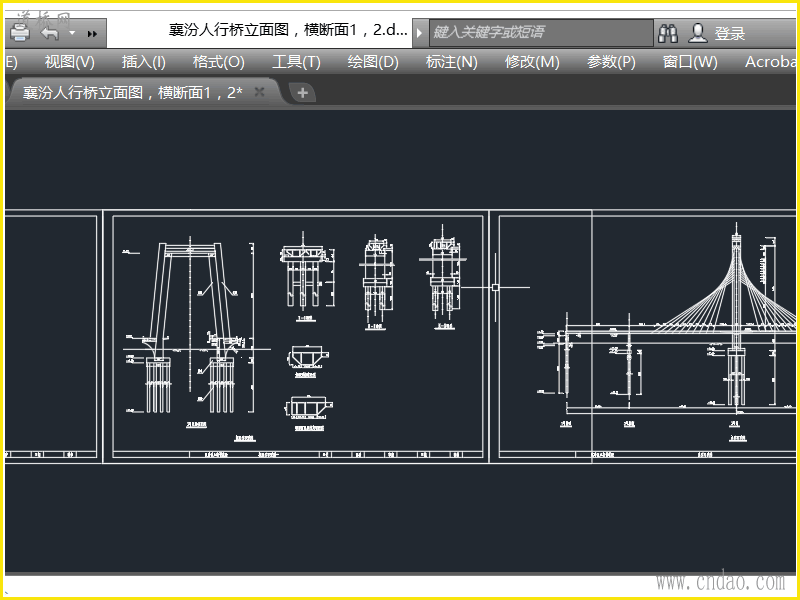800x600 pixels.
Task: Open the 标注(N) menu
Action: (452, 62)
